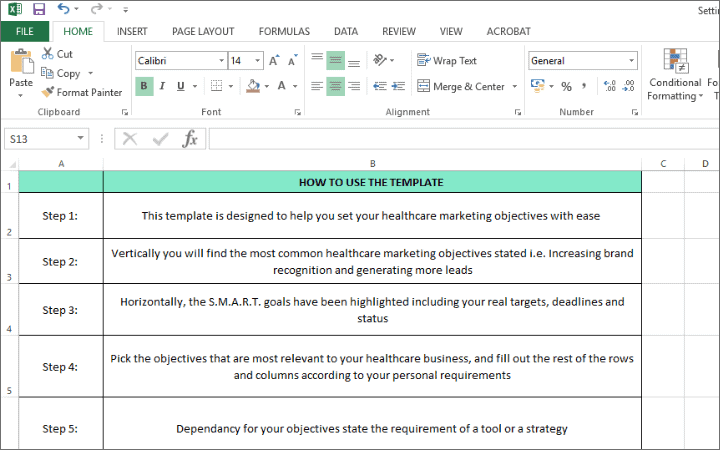This screenshot has height=450, width=720.
Task: Toggle Wrap Text for the cell
Action: [x=447, y=61]
